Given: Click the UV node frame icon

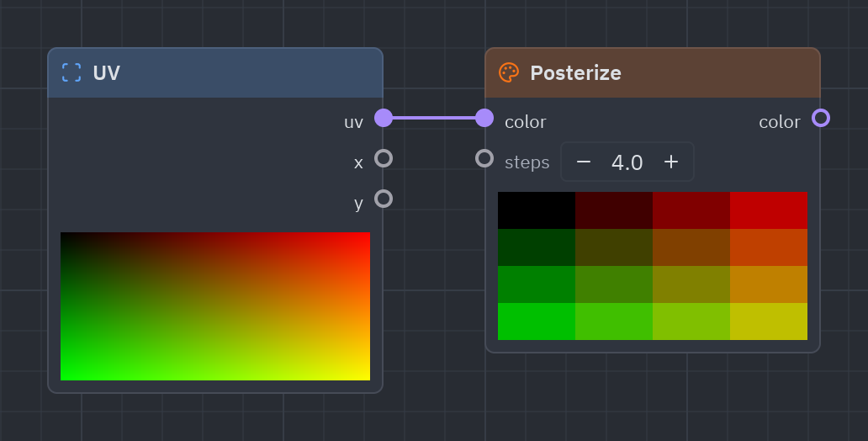Looking at the screenshot, I should 71,72.
